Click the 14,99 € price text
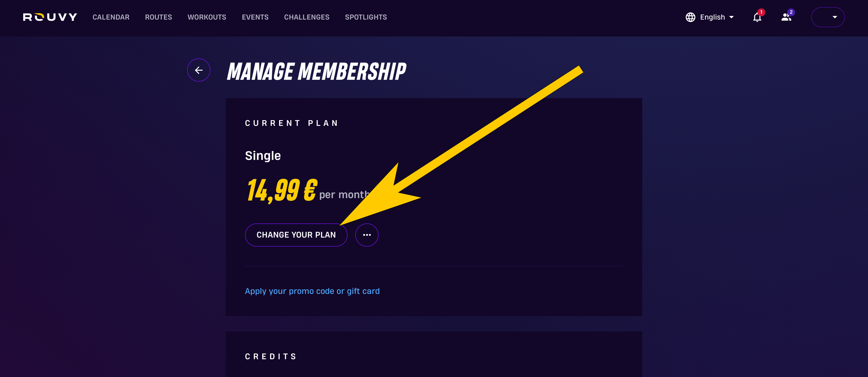The height and width of the screenshot is (377, 868). [282, 191]
